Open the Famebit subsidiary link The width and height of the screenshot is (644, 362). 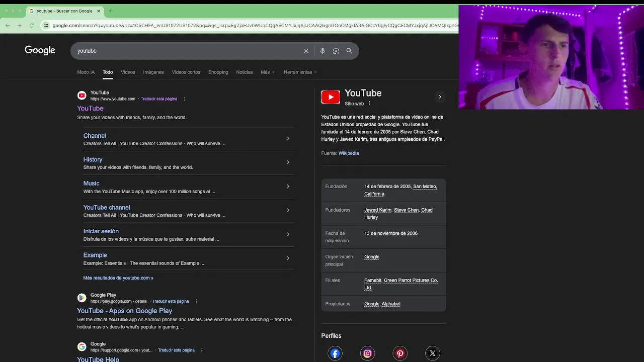coord(373,281)
